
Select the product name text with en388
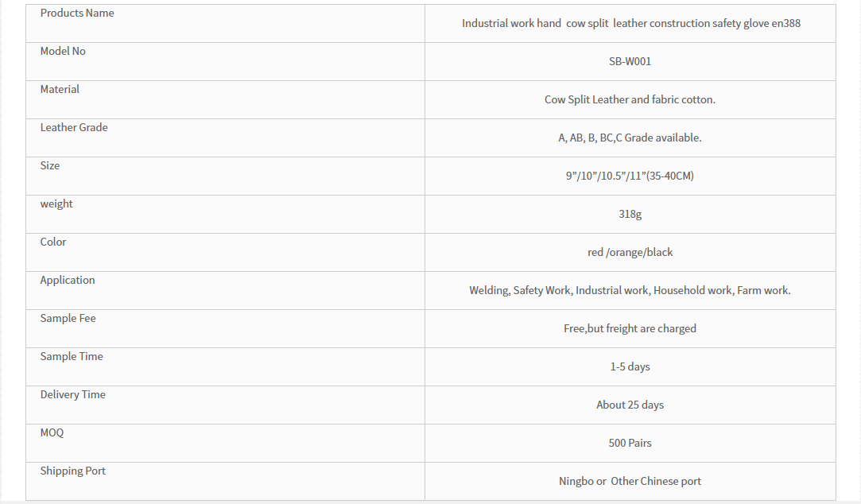pyautogui.click(x=631, y=24)
